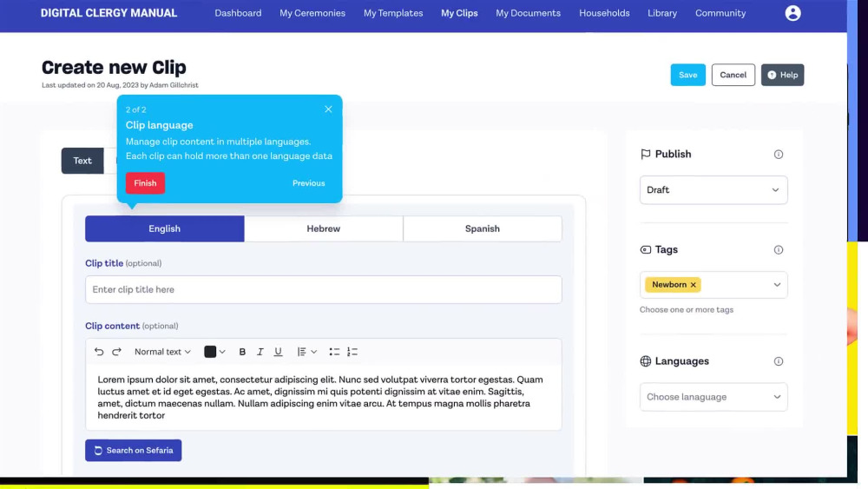Open My Documents

(528, 13)
